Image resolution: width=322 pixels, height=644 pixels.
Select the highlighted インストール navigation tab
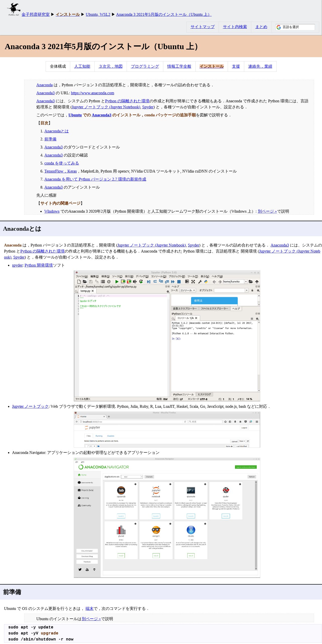(212, 66)
